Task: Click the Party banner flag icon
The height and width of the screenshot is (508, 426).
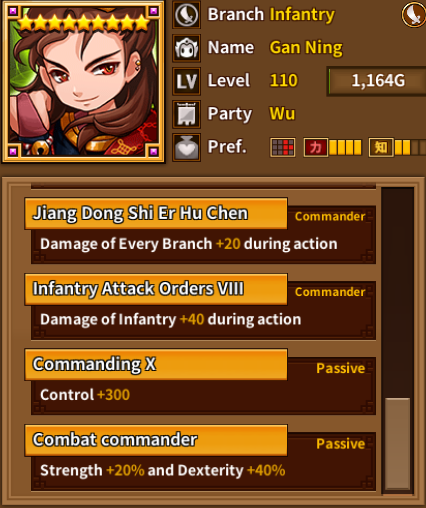Action: (186, 114)
